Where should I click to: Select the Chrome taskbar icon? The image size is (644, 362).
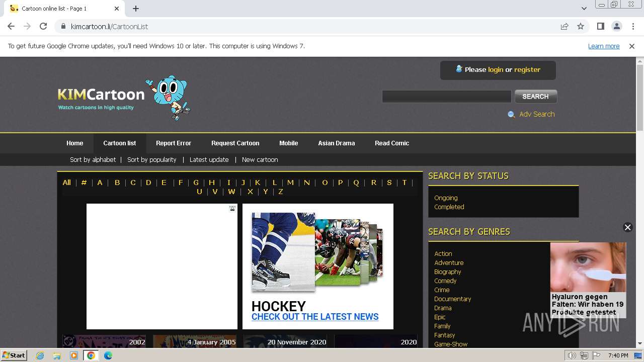(91, 355)
